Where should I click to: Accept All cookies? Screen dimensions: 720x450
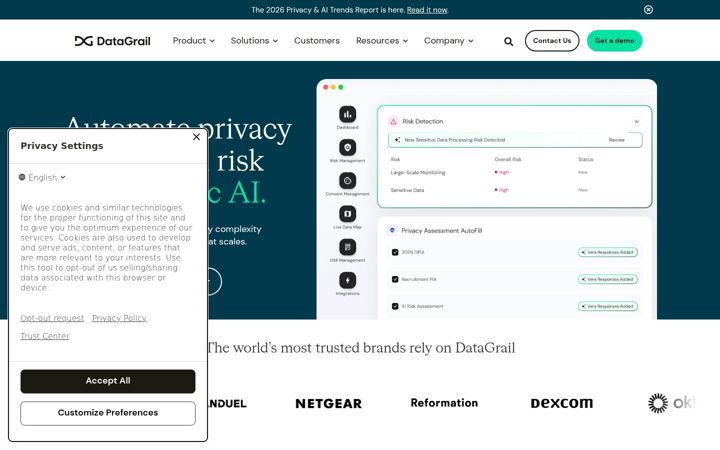click(108, 381)
